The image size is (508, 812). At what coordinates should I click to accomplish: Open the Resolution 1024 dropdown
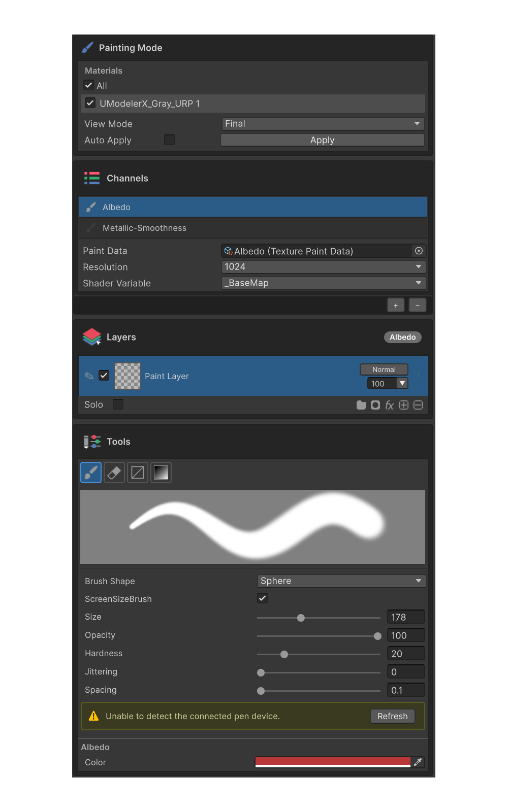324,266
